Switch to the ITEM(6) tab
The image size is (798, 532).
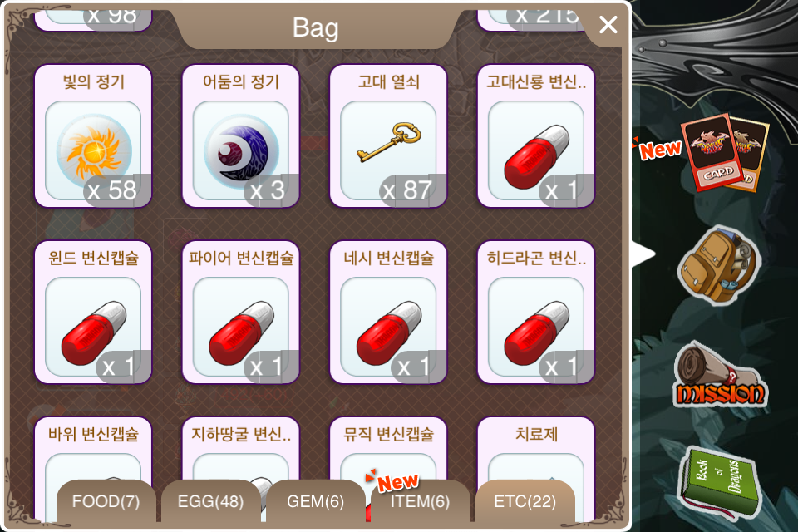coord(421,501)
